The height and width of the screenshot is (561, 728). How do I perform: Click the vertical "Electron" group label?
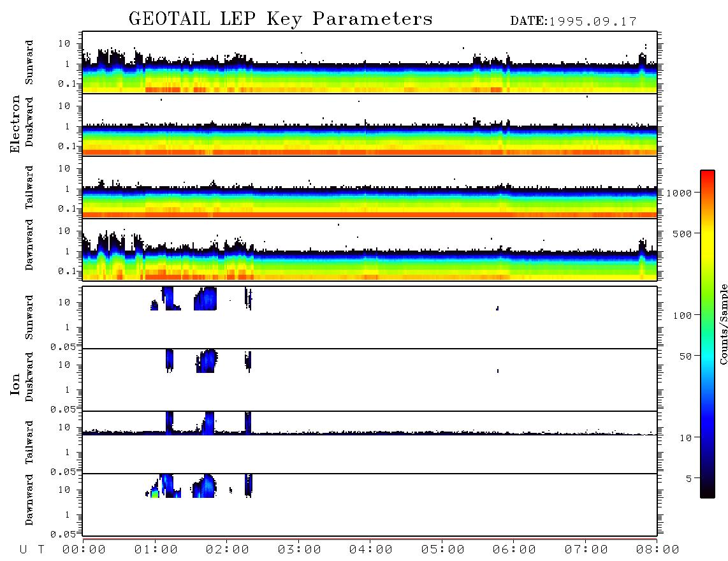point(15,124)
